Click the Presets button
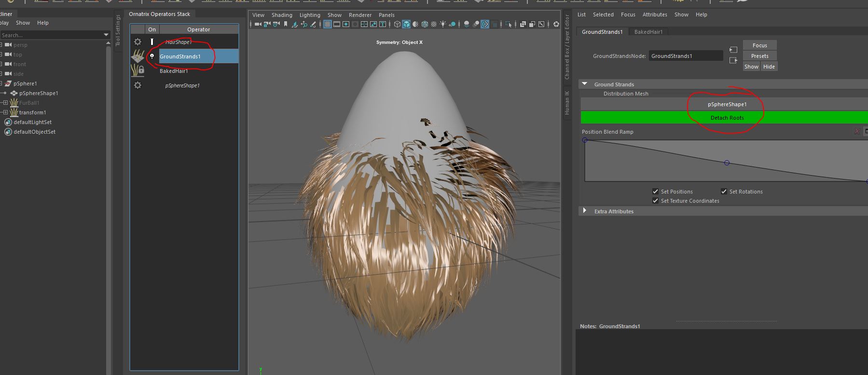The width and height of the screenshot is (868, 375). coord(759,56)
